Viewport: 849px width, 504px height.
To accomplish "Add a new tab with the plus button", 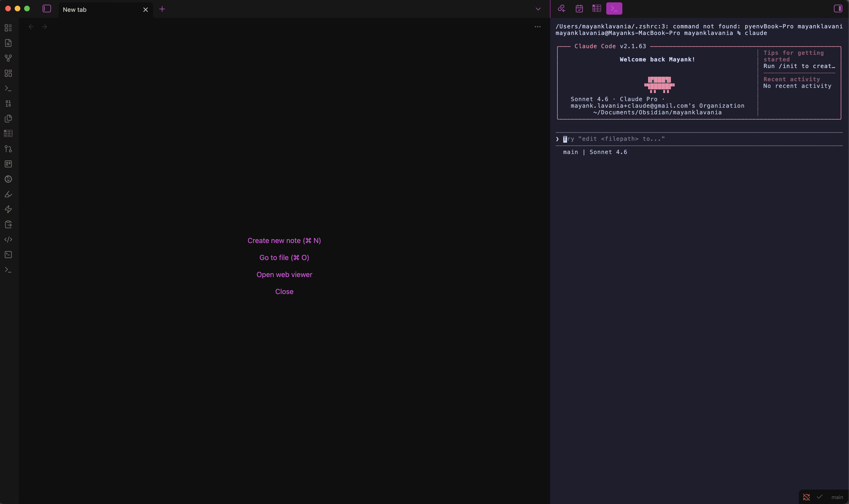I will tap(162, 9).
